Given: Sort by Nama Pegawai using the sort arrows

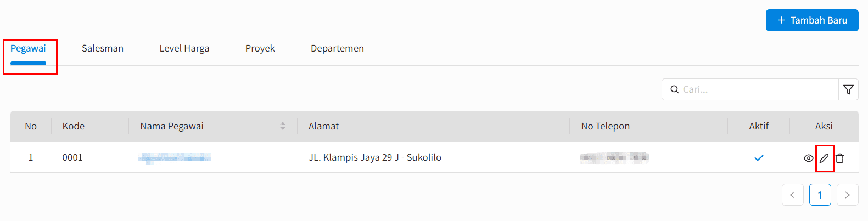Looking at the screenshot, I should point(283,126).
